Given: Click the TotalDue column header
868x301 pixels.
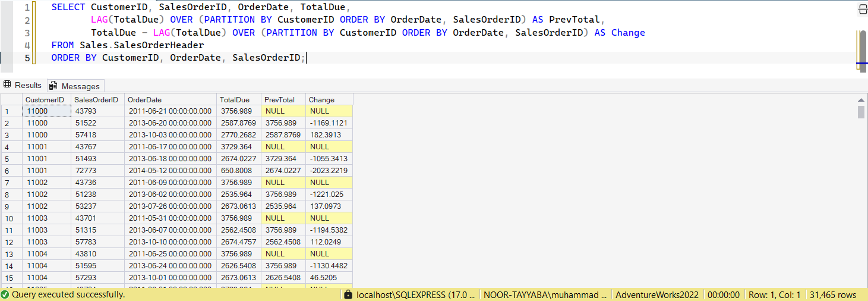Looking at the screenshot, I should click(x=239, y=99).
